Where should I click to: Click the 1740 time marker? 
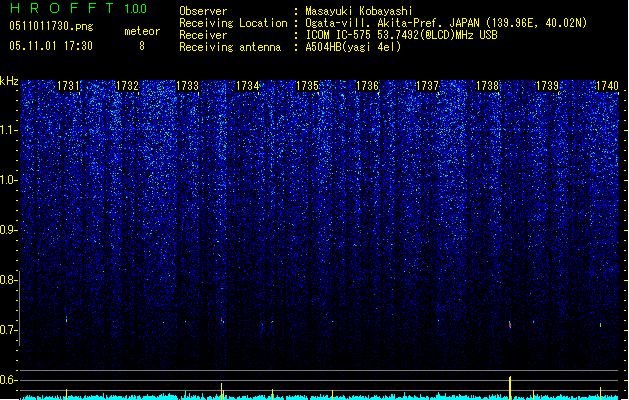click(607, 86)
